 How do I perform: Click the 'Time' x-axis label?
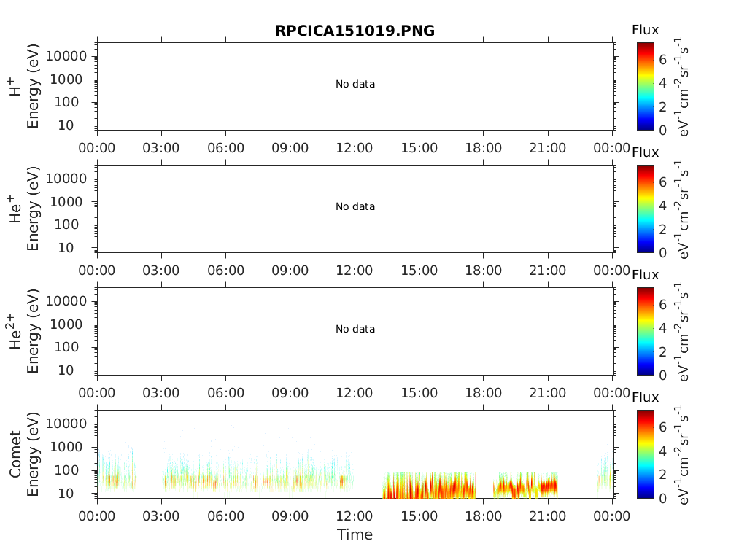(355, 534)
